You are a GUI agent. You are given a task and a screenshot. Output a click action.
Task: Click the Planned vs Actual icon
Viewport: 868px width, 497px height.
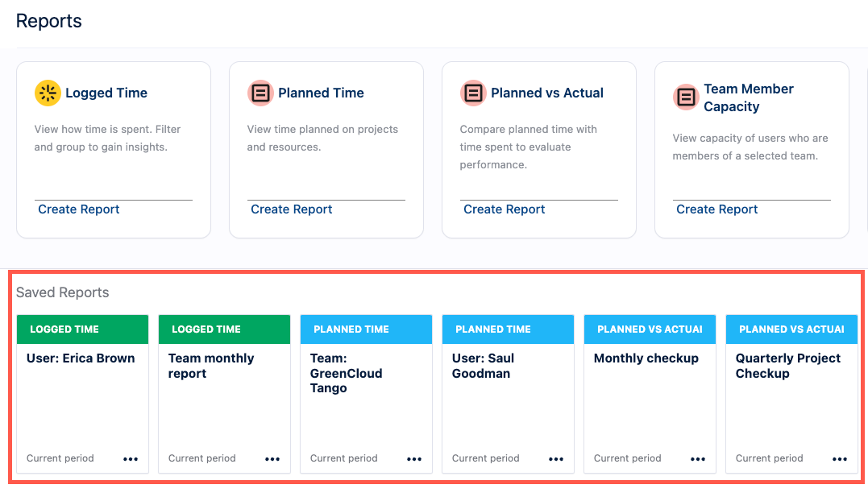coord(473,93)
